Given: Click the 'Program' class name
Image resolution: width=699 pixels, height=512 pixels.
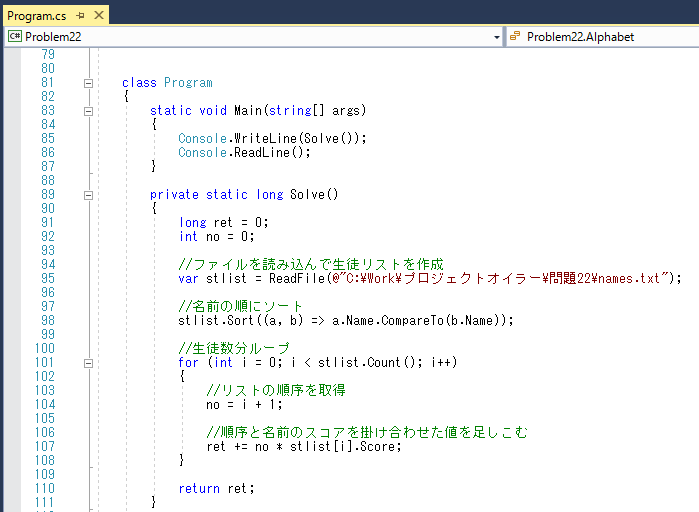Looking at the screenshot, I should (188, 83).
